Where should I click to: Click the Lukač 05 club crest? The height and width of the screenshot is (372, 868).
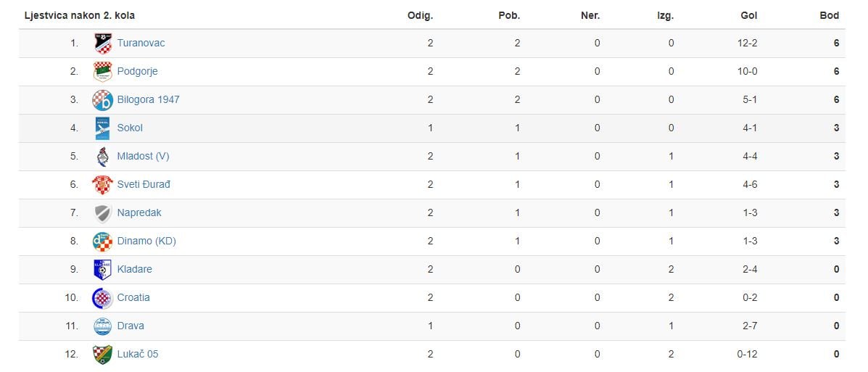(103, 355)
